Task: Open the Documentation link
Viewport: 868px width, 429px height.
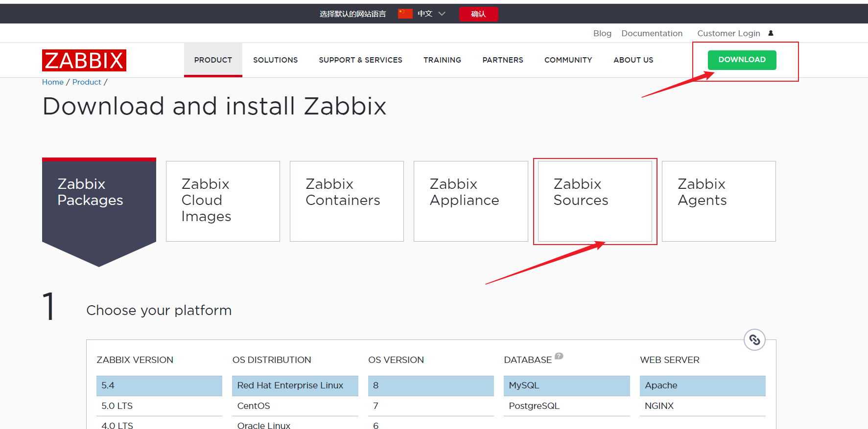Action: (652, 33)
